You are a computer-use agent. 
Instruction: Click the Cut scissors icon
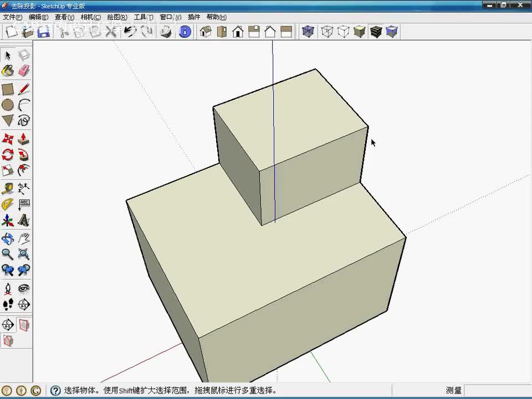[63, 32]
